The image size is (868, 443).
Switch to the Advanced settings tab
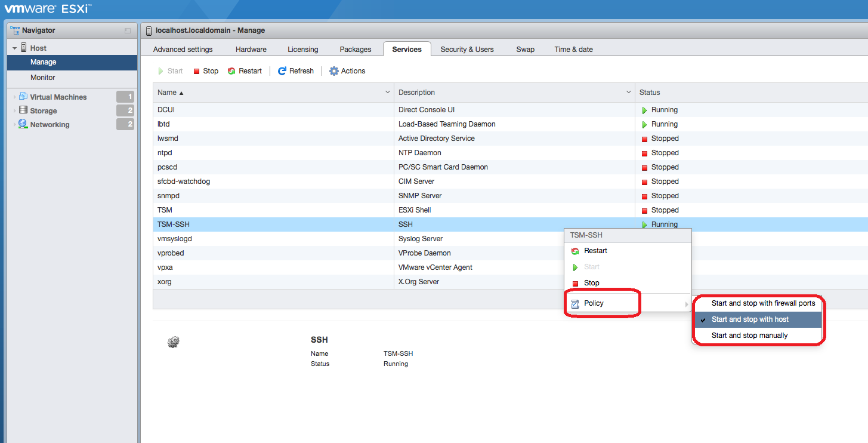point(183,50)
